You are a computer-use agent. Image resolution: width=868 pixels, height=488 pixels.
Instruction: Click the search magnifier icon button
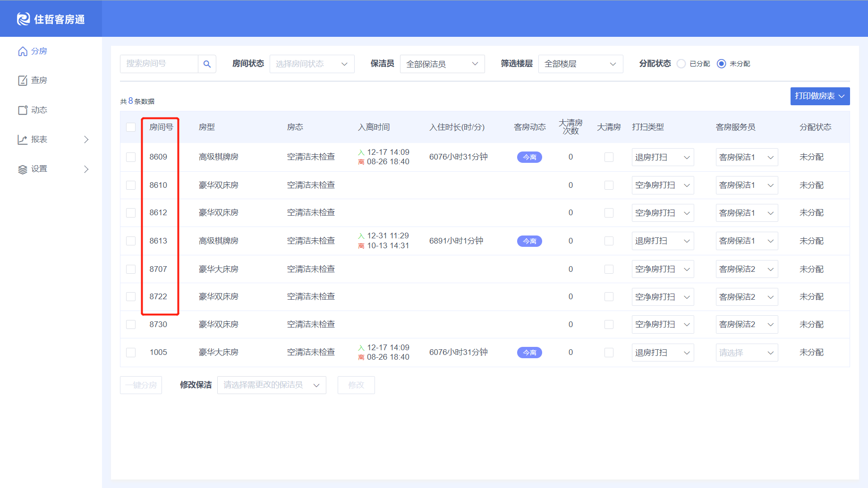[207, 64]
